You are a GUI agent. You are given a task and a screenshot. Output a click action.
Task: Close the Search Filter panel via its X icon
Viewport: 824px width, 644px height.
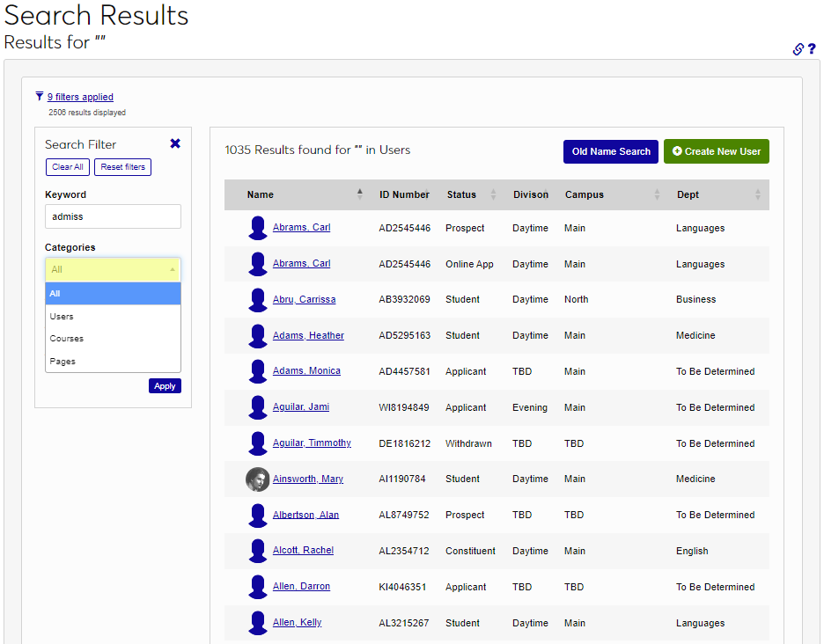tap(175, 143)
